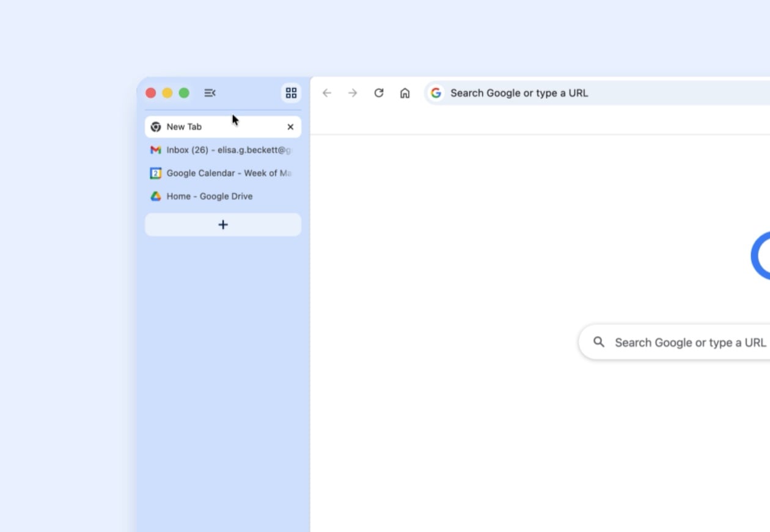The image size is (770, 532).
Task: Close the New Tab with its X
Action: (x=290, y=126)
